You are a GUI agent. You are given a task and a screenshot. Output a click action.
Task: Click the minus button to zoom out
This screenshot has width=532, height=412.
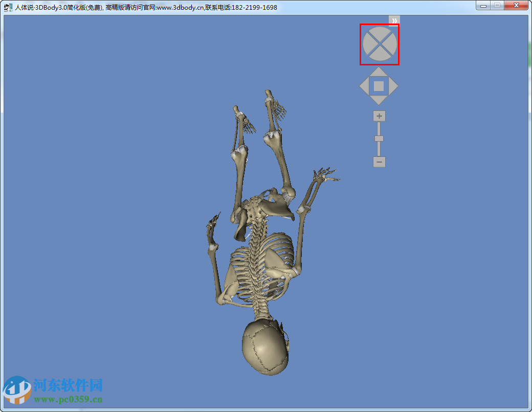pyautogui.click(x=379, y=162)
